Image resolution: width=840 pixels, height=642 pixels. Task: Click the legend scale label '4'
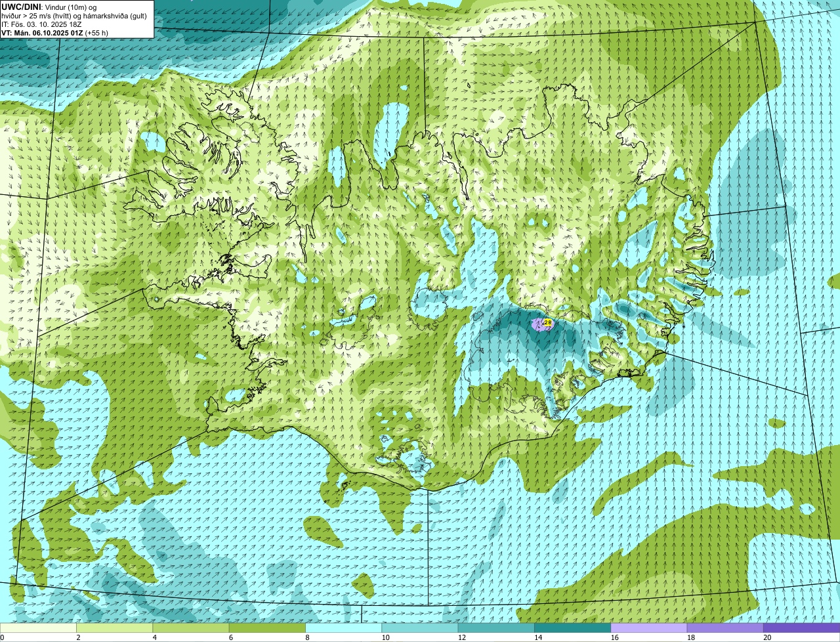click(154, 637)
